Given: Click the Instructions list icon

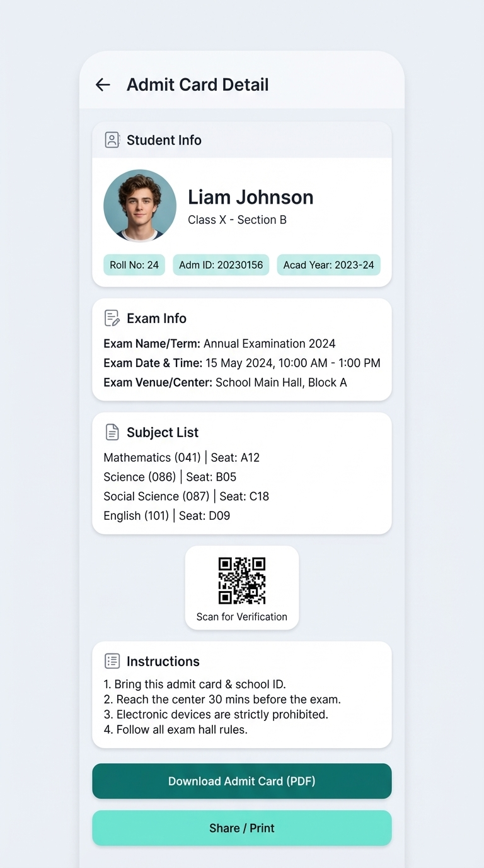Looking at the screenshot, I should coord(112,661).
